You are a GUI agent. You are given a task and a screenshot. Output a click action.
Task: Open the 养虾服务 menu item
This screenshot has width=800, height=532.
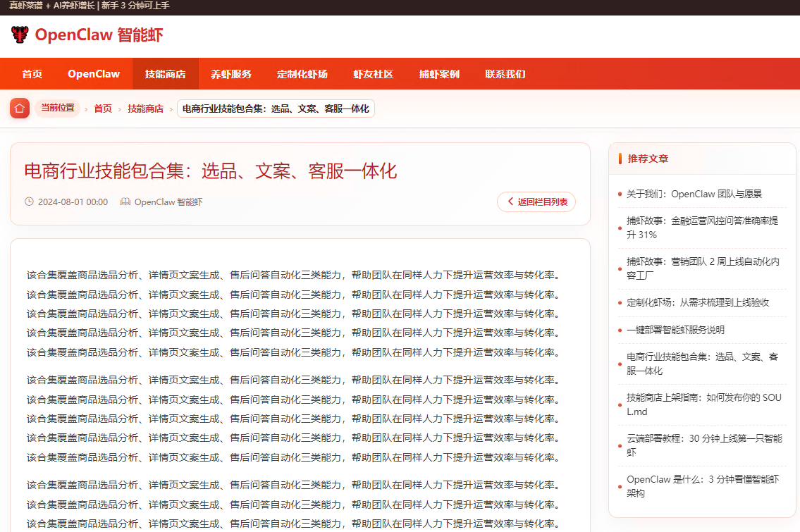(x=231, y=74)
